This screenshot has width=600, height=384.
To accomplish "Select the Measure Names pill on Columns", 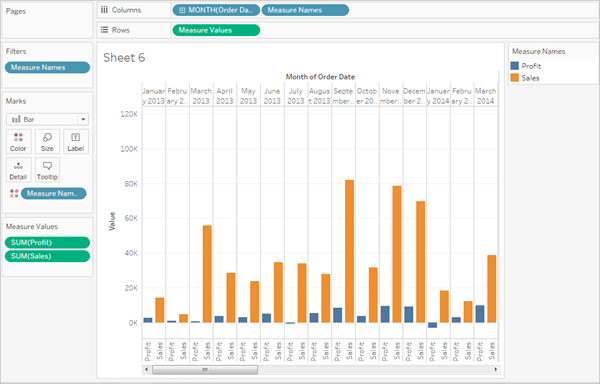I will 305,10.
